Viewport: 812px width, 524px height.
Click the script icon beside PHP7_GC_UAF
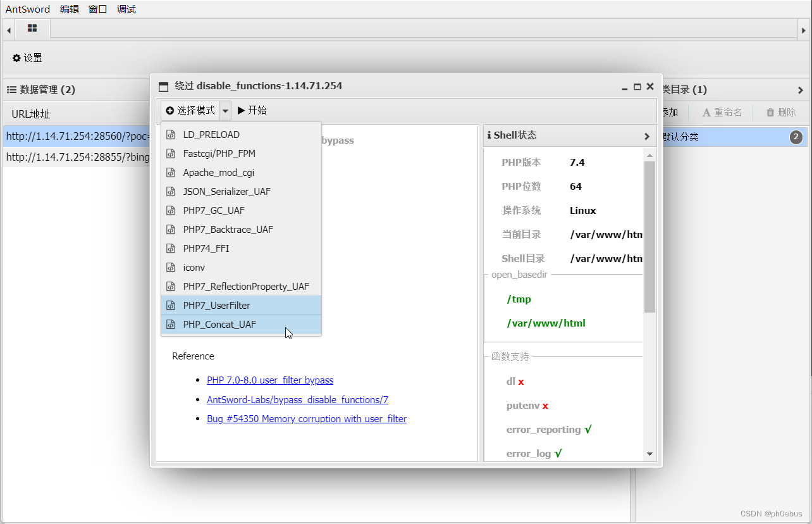(x=170, y=210)
